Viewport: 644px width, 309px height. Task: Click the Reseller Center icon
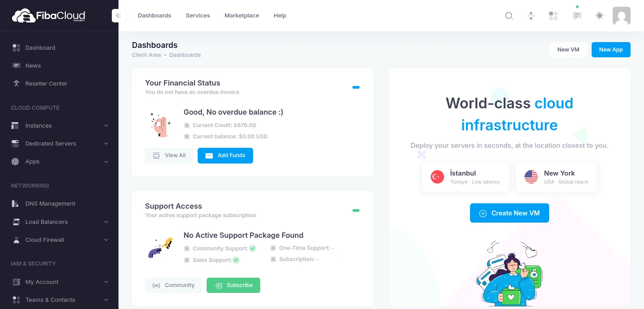click(17, 83)
